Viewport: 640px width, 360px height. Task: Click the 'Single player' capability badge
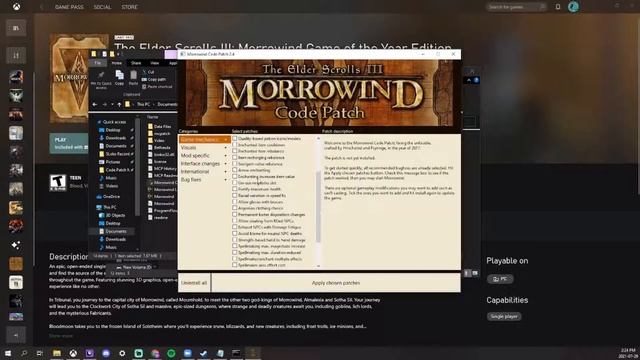click(504, 316)
